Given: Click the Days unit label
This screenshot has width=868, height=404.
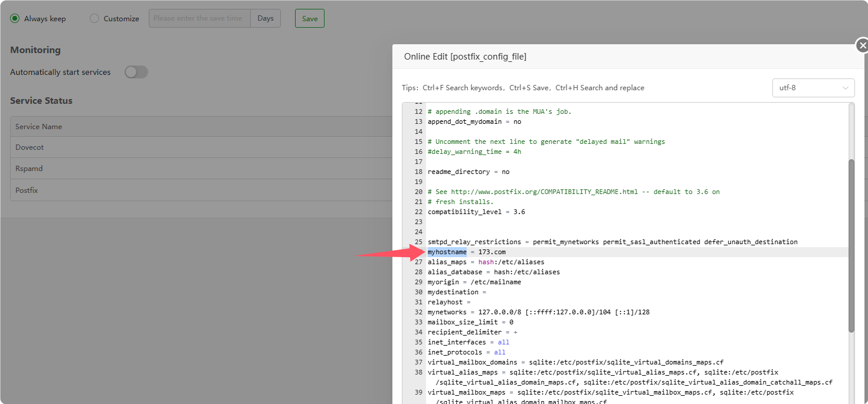Looking at the screenshot, I should pyautogui.click(x=266, y=18).
